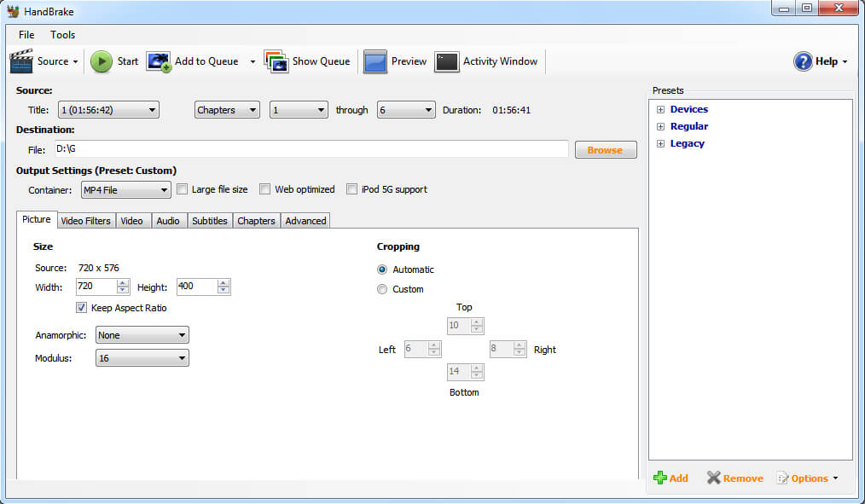Click the Show Queue icon
This screenshot has height=504, width=865.
(x=276, y=61)
